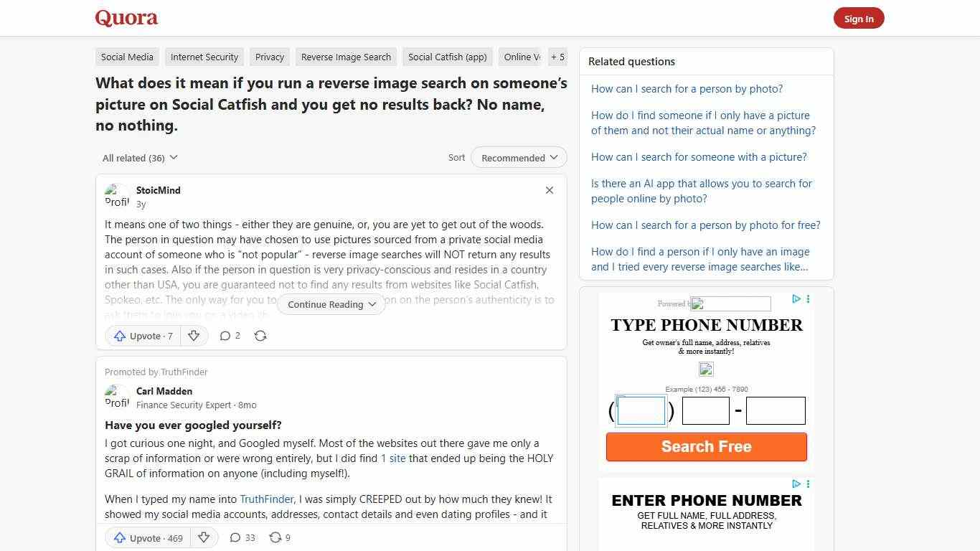
Task: View the 33 comments on Carl Madden's answer
Action: click(x=242, y=537)
